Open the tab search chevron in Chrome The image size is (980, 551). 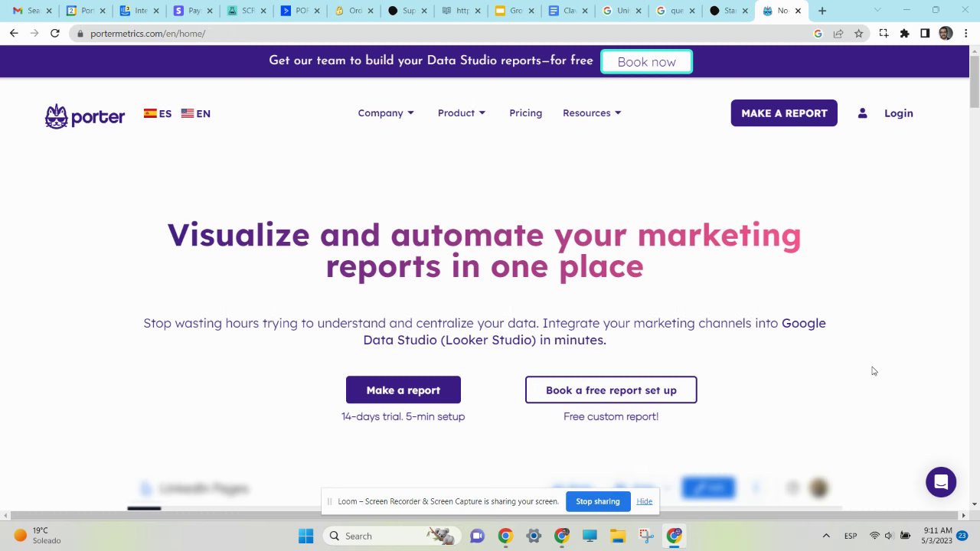877,10
